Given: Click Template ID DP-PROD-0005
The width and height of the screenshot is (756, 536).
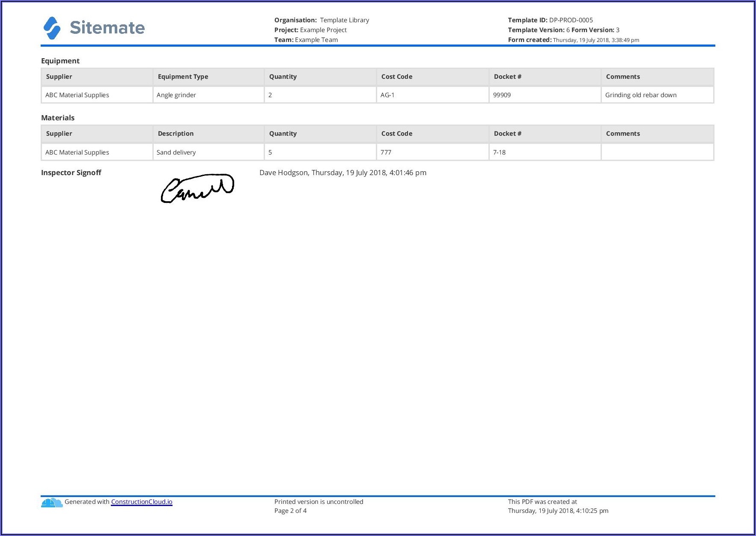Looking at the screenshot, I should pyautogui.click(x=550, y=20).
